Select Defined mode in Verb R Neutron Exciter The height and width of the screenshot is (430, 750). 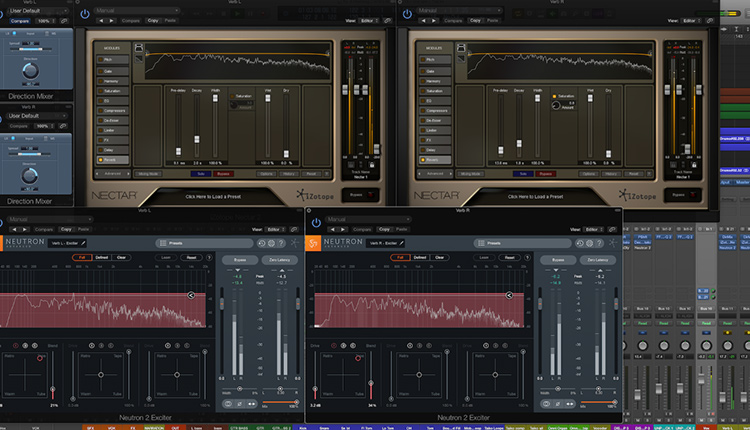[x=420, y=257]
